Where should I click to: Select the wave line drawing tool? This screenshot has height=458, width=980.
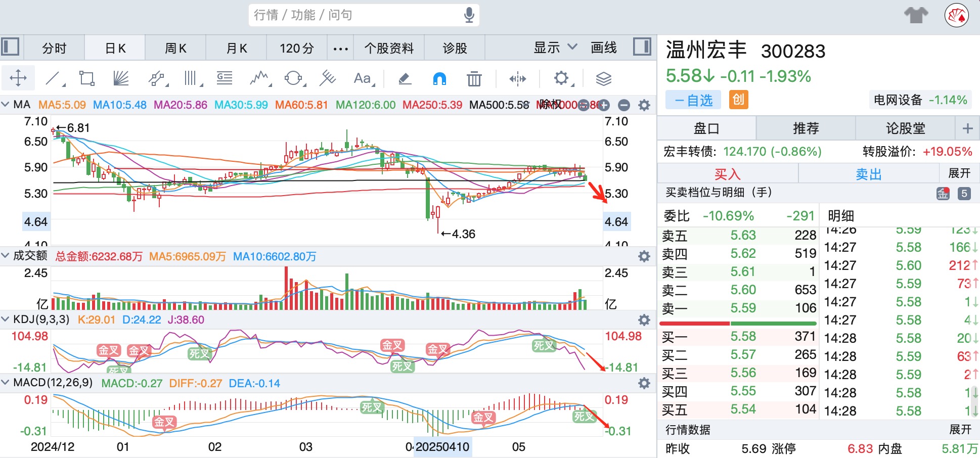[x=260, y=78]
